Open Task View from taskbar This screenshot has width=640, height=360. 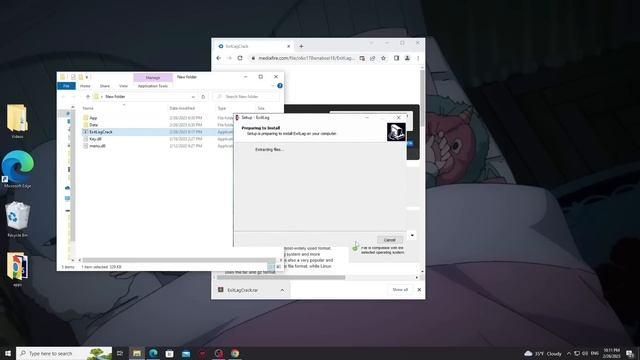tap(120, 353)
